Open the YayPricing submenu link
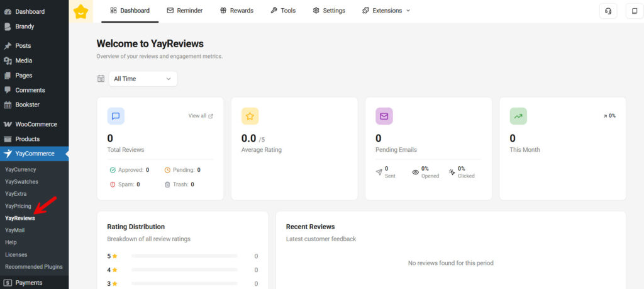644x289 pixels. click(18, 206)
